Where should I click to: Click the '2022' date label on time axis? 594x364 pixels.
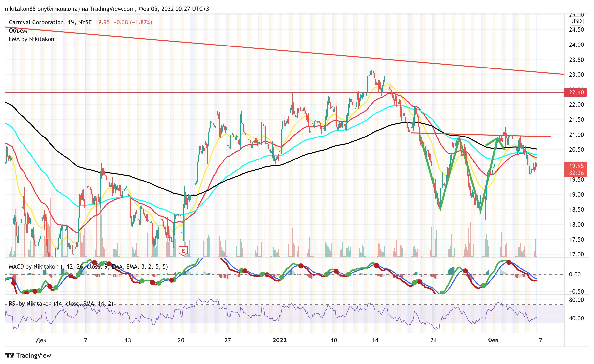[x=280, y=340]
